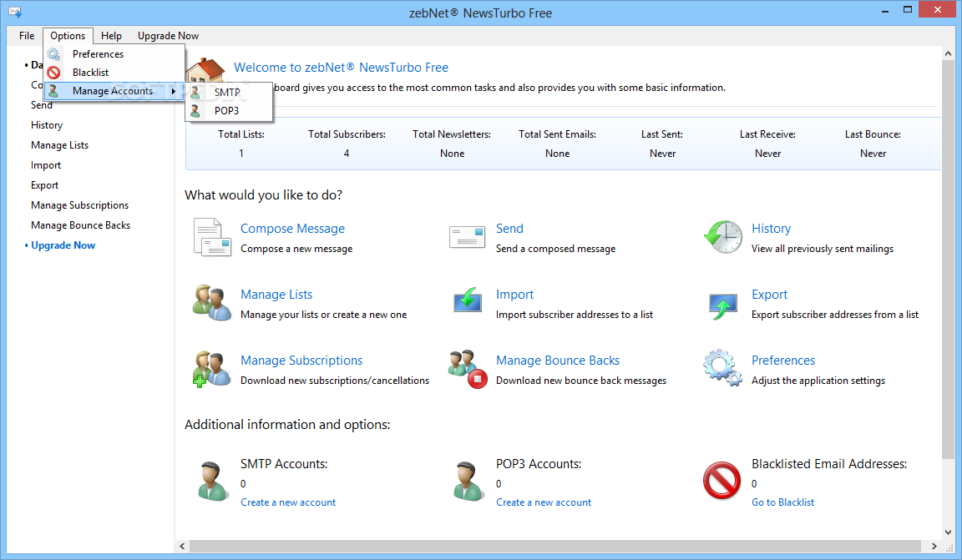
Task: Click the Send envelope icon
Action: (468, 237)
